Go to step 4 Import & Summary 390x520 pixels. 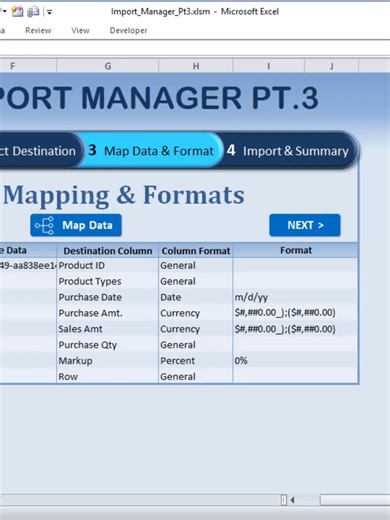pyautogui.click(x=287, y=151)
